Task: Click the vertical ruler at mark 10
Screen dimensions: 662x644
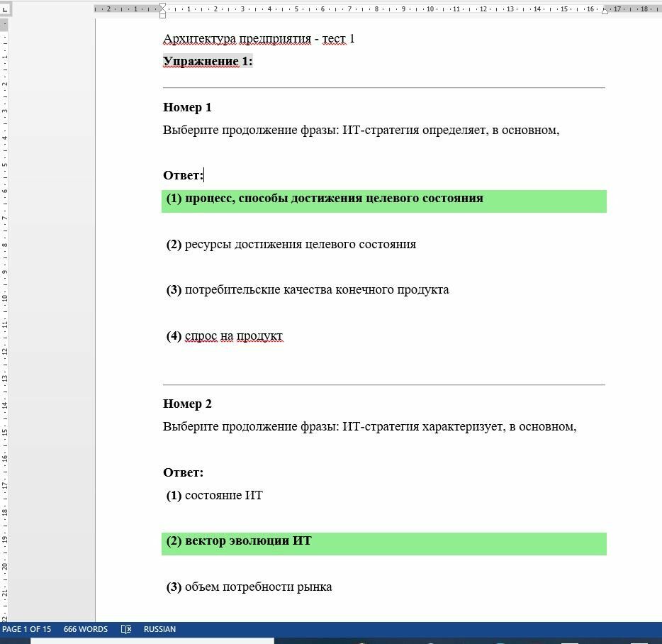Action: point(5,298)
